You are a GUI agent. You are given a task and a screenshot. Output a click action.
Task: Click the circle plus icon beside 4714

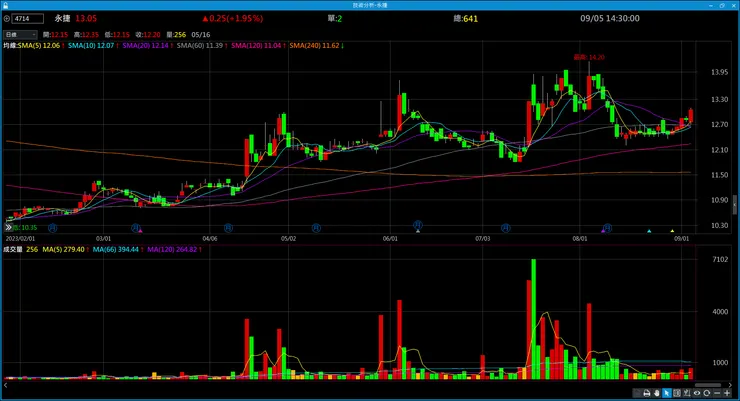click(x=7, y=19)
